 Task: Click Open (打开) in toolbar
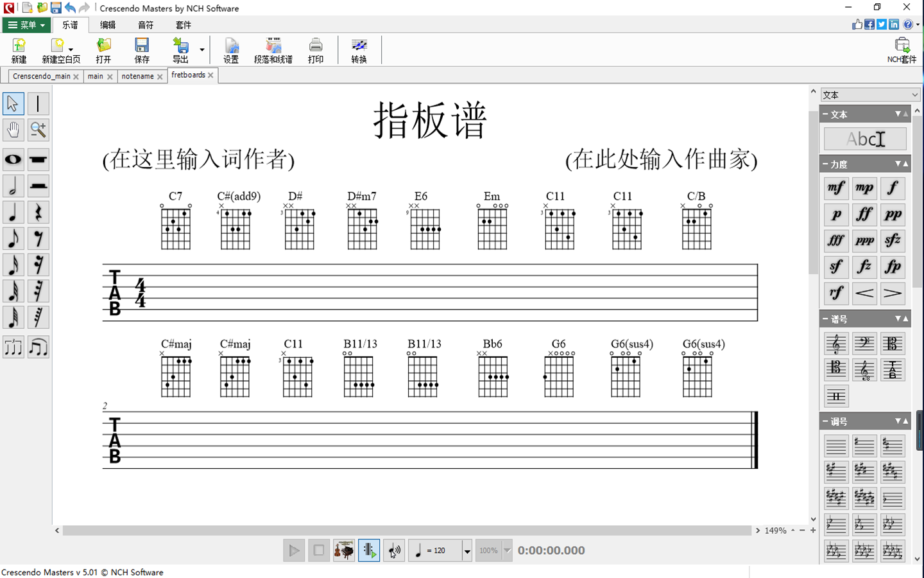(103, 50)
